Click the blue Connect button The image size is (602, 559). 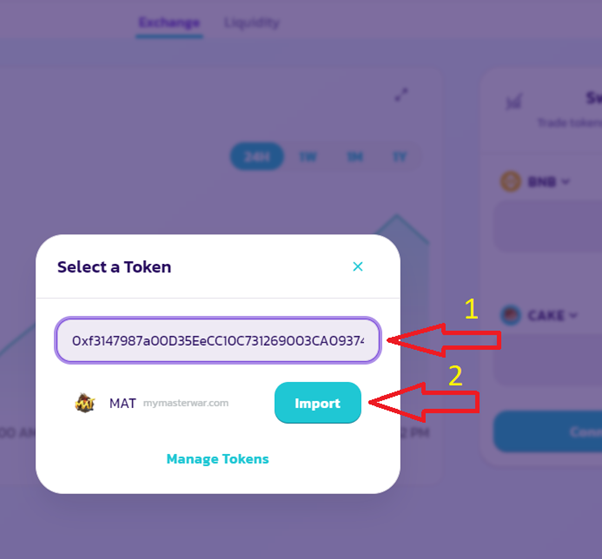[548, 432]
